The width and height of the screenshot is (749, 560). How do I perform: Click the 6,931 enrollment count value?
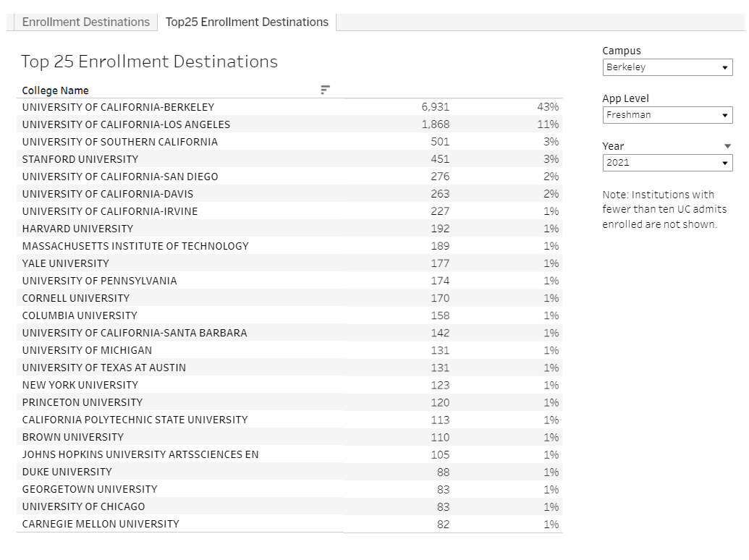point(435,107)
